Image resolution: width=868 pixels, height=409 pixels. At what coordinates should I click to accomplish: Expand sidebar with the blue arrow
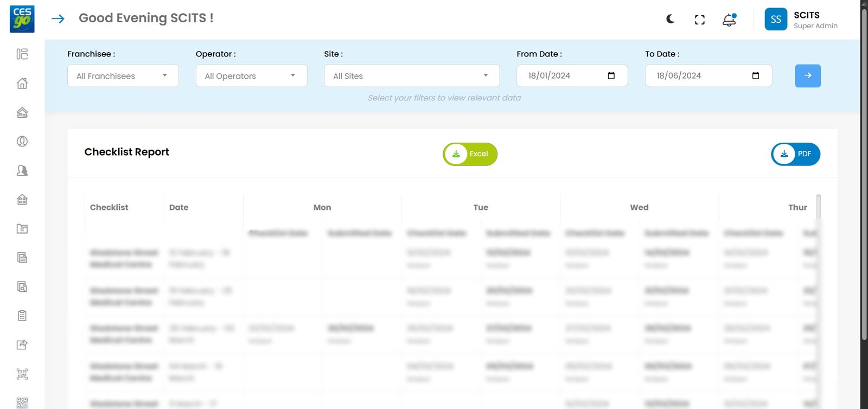click(58, 19)
